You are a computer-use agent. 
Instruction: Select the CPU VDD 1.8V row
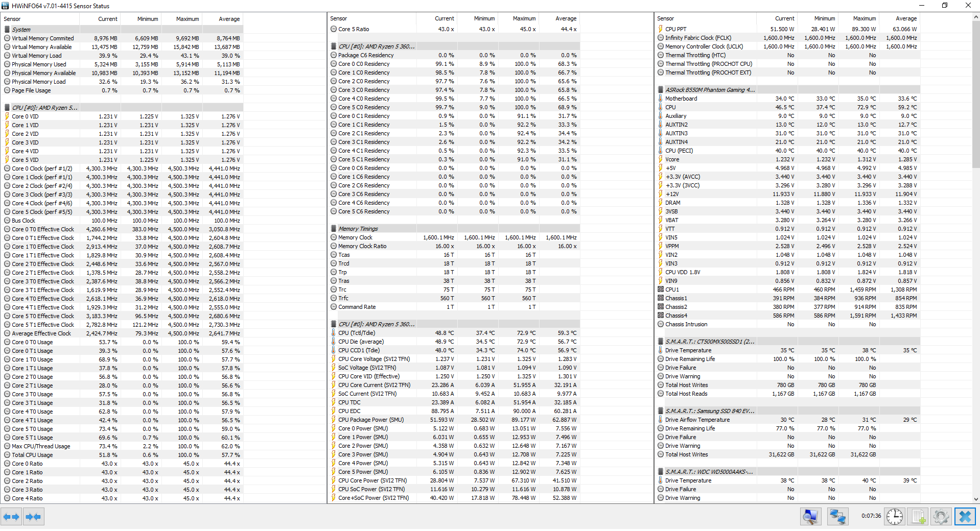coord(787,272)
